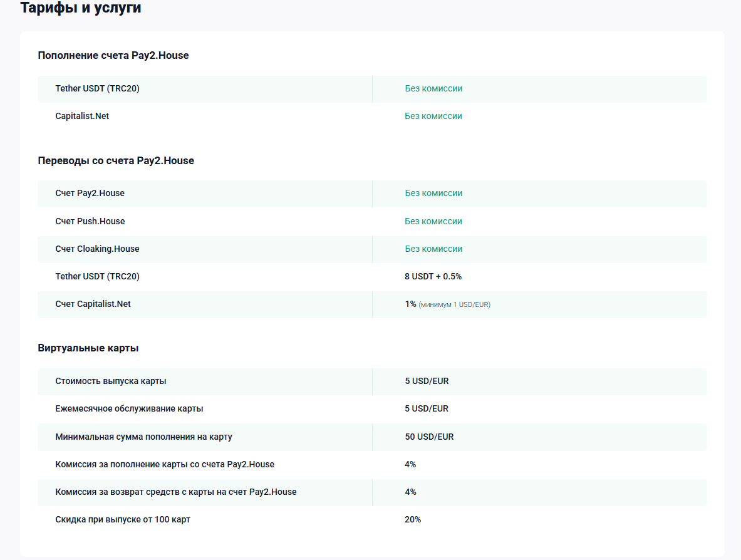Click the "Счет Pay2.House" row label
Image resolution: width=741 pixels, height=560 pixels.
point(90,193)
